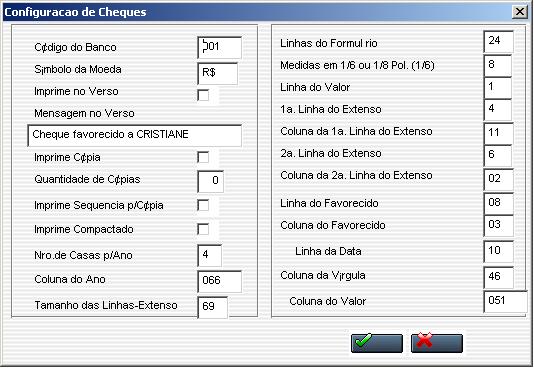This screenshot has height=370, width=534.
Task: Focus the Quantidade de Copias field
Action: click(210, 181)
